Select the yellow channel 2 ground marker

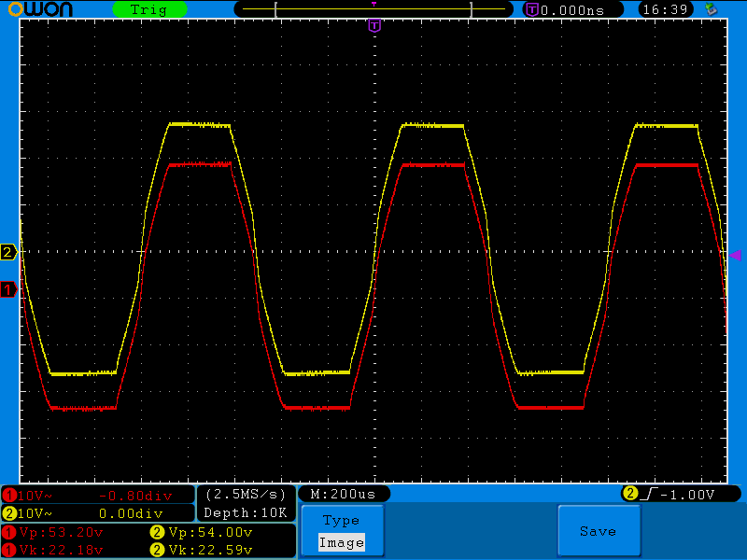coord(8,252)
